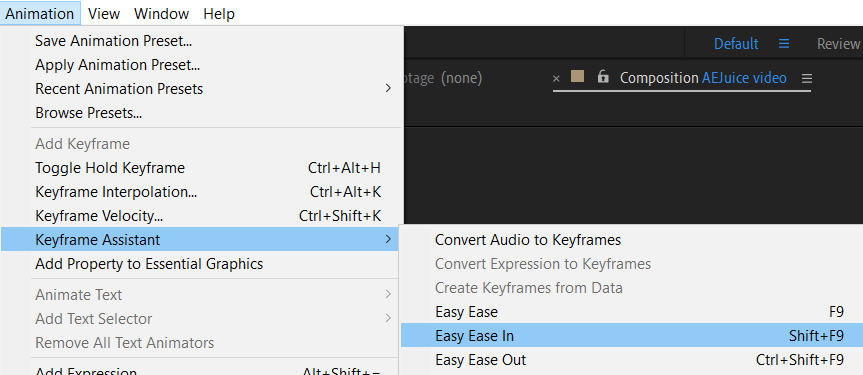This screenshot has height=375, width=863.
Task: Click the tan label color swatch
Action: click(x=577, y=76)
